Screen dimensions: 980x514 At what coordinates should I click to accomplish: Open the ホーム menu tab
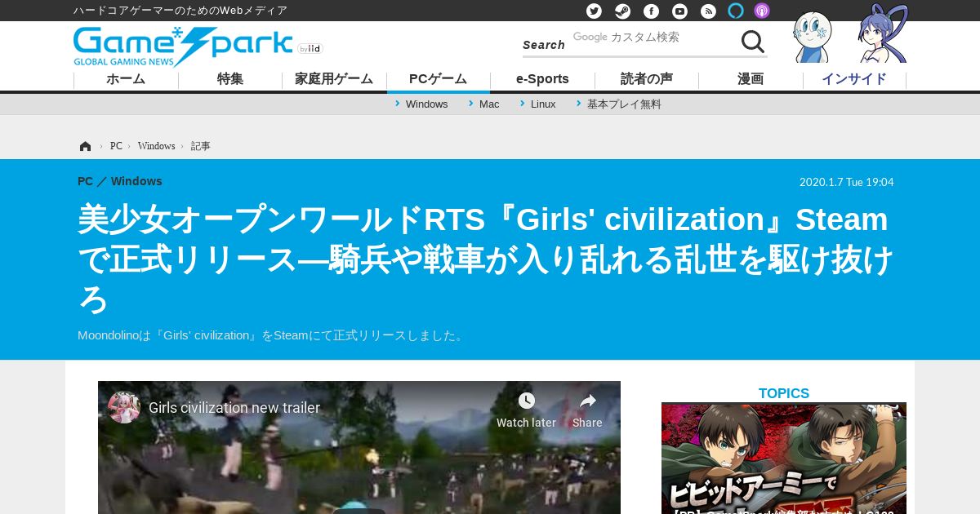pyautogui.click(x=126, y=79)
